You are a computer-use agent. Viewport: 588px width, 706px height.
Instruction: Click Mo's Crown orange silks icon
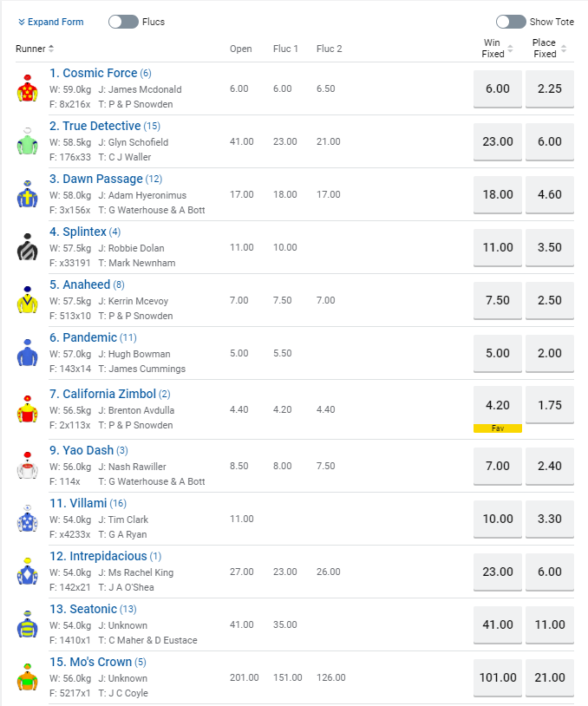pyautogui.click(x=27, y=678)
